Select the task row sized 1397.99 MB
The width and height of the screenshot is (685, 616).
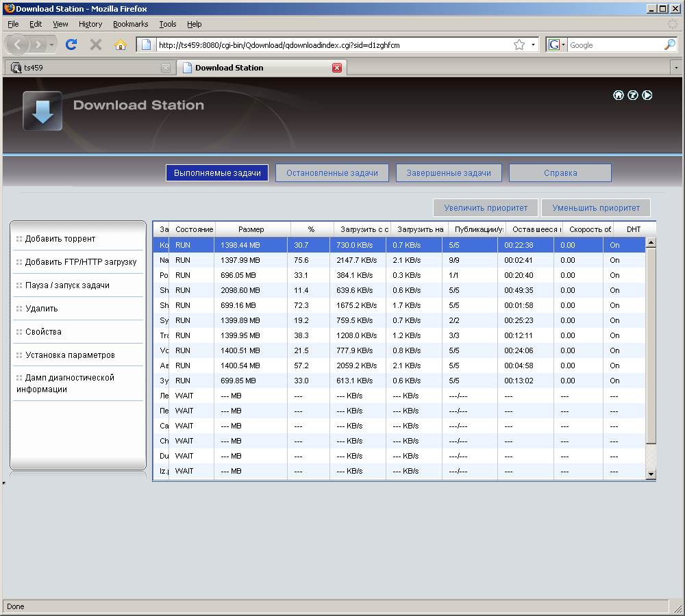pyautogui.click(x=399, y=260)
